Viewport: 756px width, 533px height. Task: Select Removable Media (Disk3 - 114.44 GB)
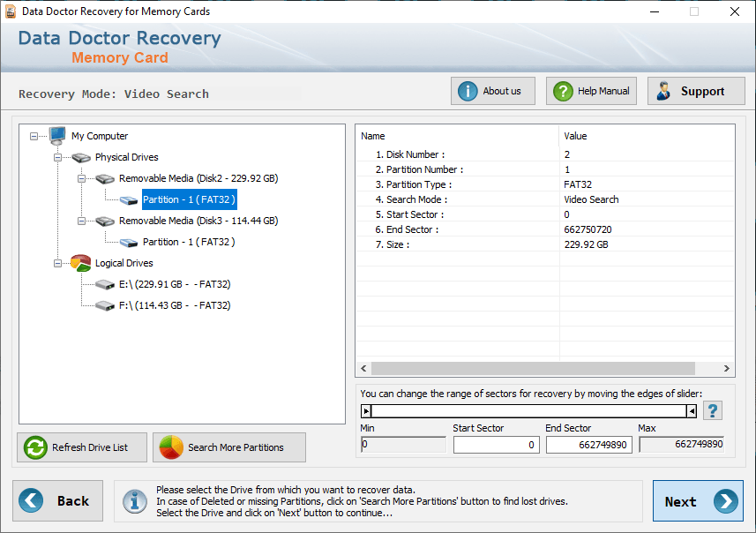click(x=198, y=221)
